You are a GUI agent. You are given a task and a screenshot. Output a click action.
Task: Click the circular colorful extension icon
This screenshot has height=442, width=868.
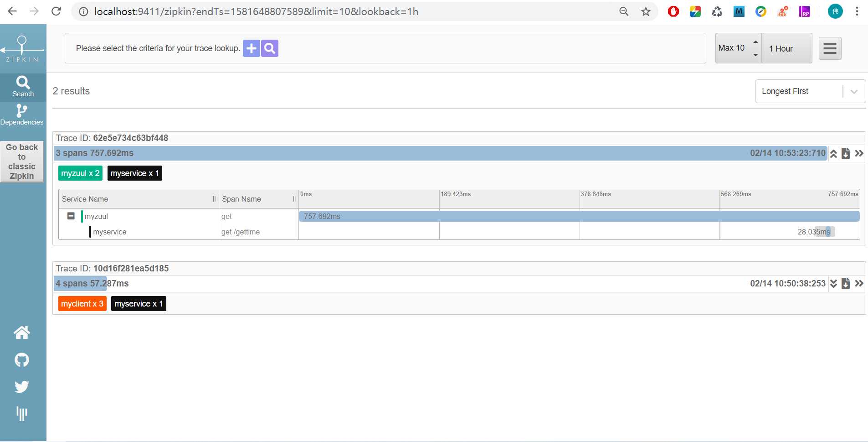760,11
